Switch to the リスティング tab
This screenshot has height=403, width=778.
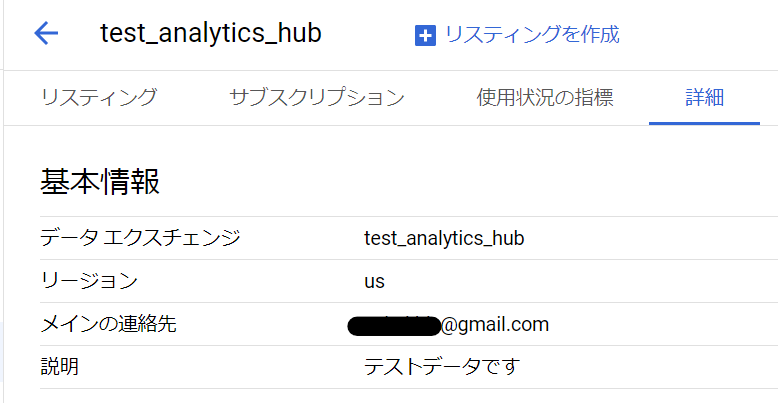click(99, 97)
